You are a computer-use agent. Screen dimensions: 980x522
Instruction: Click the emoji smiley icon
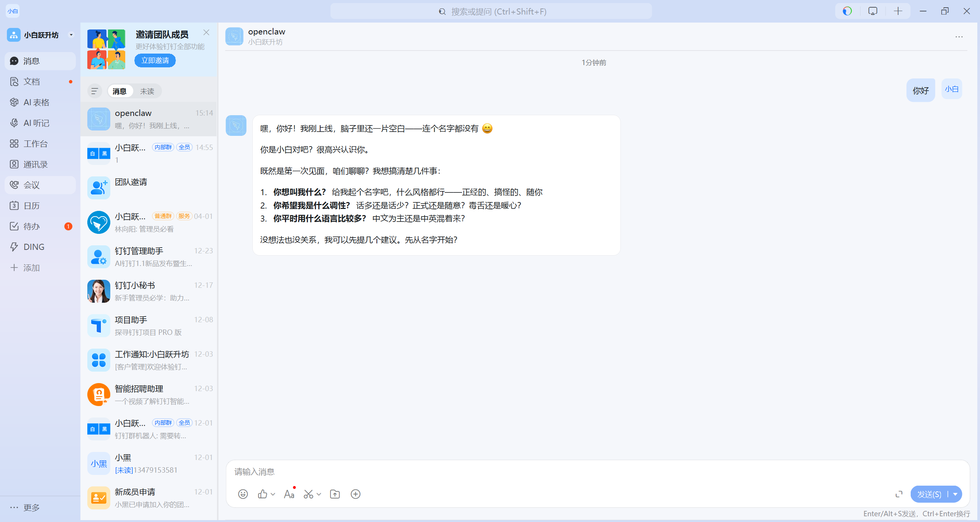pyautogui.click(x=243, y=494)
